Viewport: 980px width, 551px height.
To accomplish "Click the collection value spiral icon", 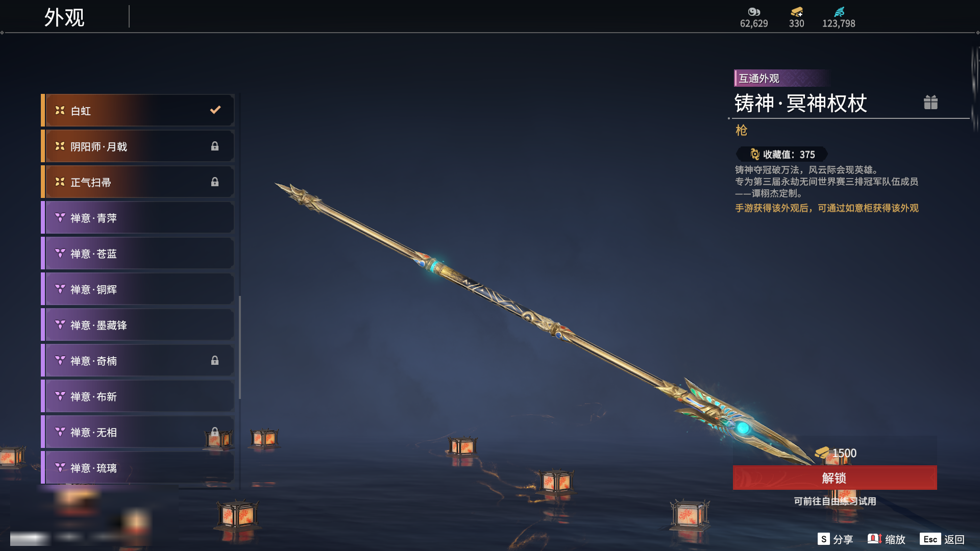I will tap(754, 154).
